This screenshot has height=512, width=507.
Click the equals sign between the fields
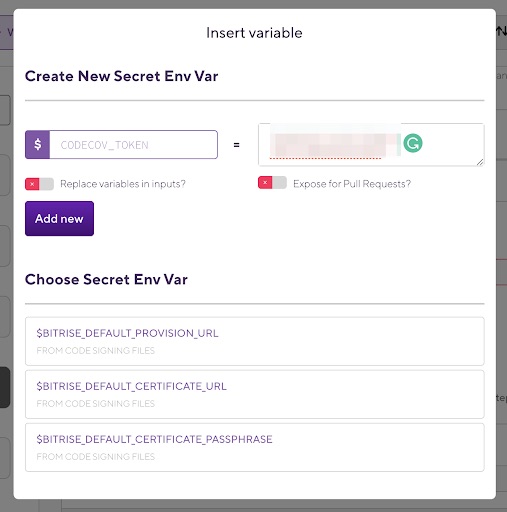coord(236,145)
